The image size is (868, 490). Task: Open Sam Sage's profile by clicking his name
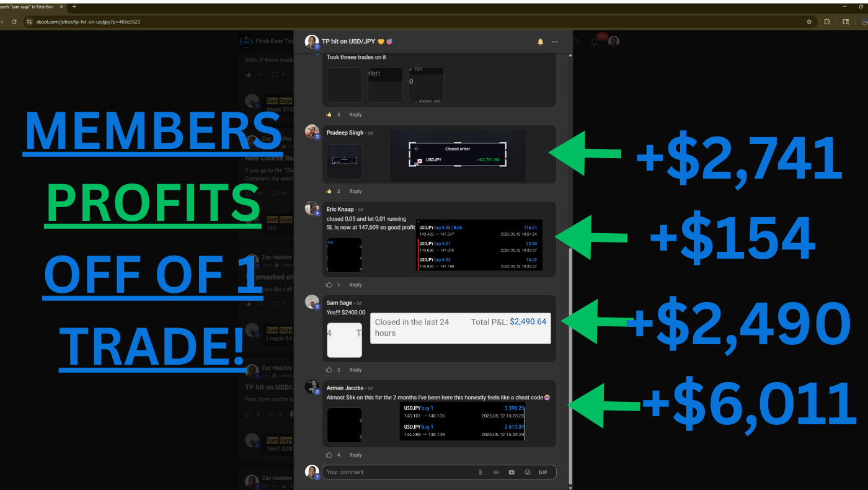[339, 303]
